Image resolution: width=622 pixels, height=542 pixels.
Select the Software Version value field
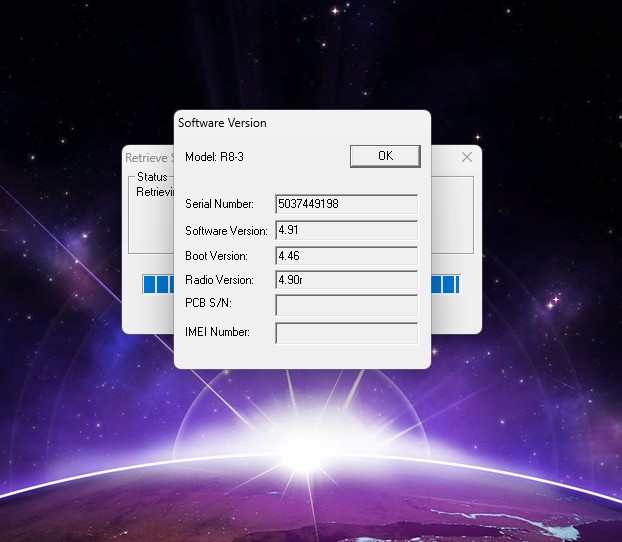coord(346,230)
